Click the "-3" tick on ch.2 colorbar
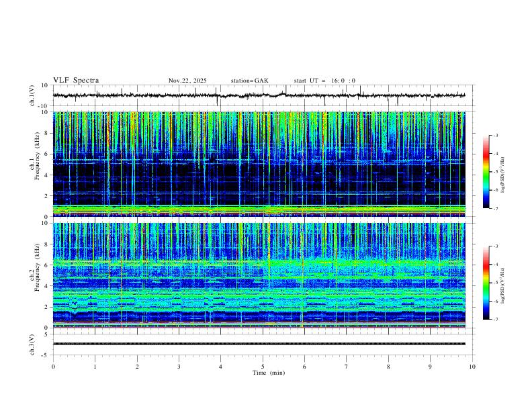The image size is (532, 411). 495,246
